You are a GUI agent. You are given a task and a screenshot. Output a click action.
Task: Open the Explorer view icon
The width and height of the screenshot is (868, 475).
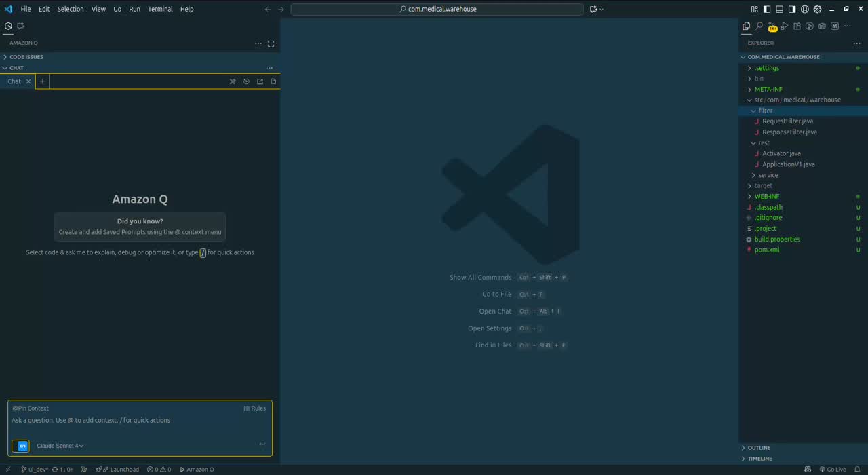coord(747,26)
